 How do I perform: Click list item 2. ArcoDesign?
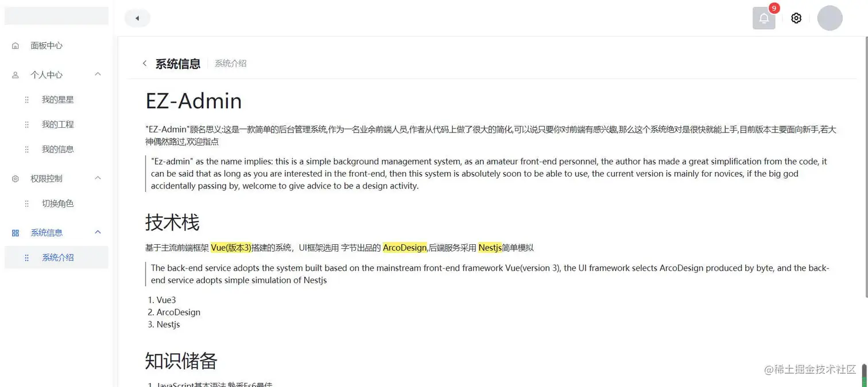tap(174, 312)
